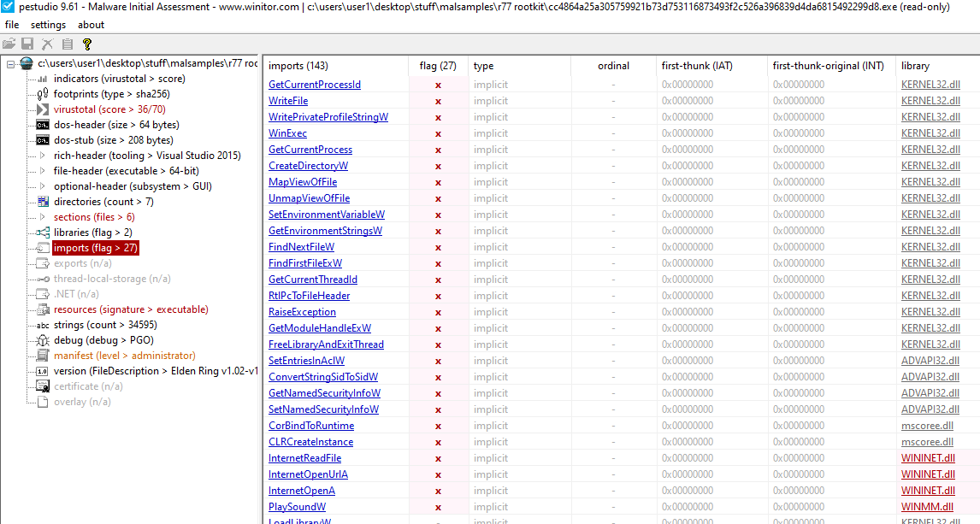This screenshot has width=980, height=524.
Task: Click the open file toolbar icon
Action: (9, 44)
